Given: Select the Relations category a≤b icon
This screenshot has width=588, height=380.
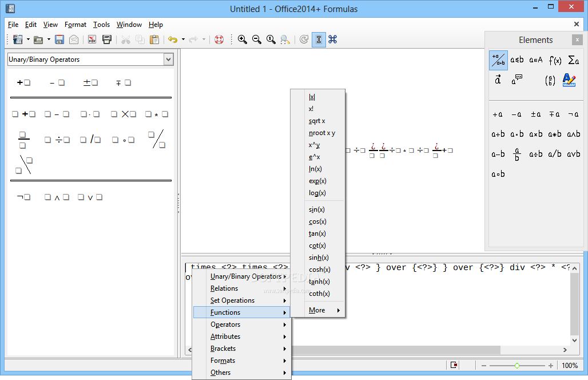Looking at the screenshot, I should point(517,60).
